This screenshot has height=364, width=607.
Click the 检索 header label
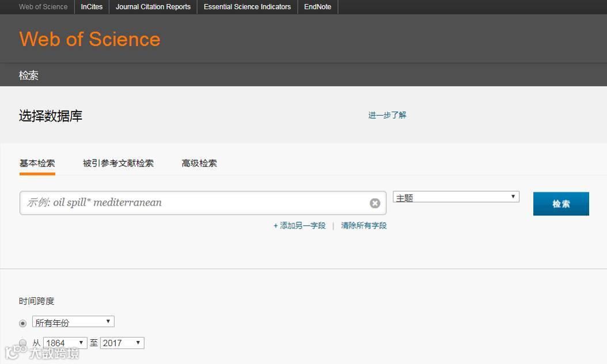click(x=29, y=75)
